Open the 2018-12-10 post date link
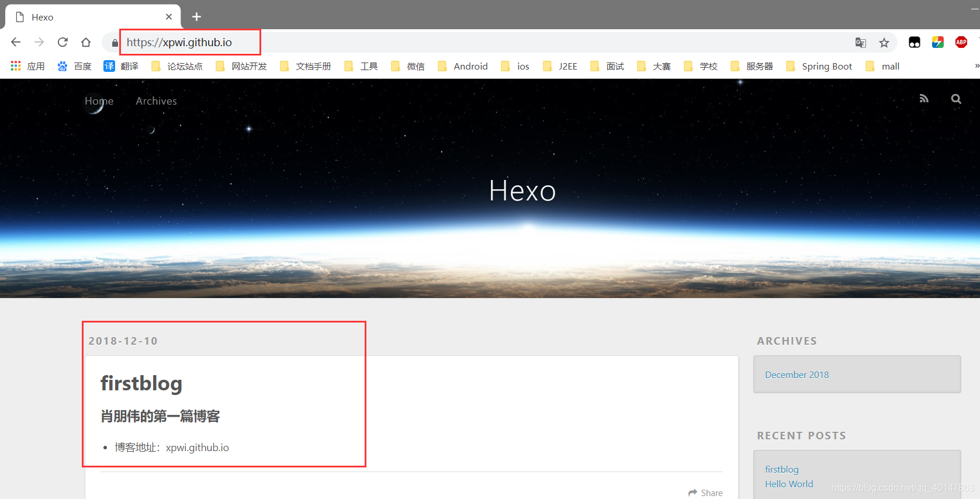Image resolution: width=980 pixels, height=499 pixels. click(123, 341)
